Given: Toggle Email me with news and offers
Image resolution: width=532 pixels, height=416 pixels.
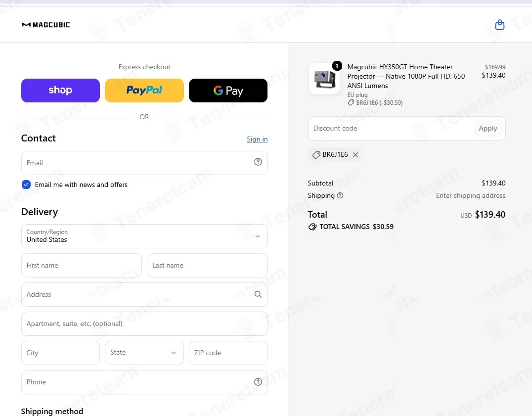Looking at the screenshot, I should [x=26, y=185].
